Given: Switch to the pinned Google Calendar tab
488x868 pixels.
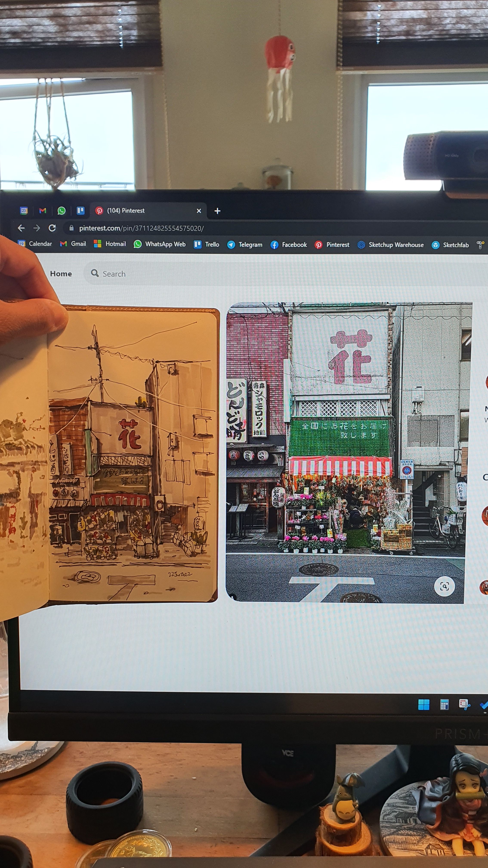Looking at the screenshot, I should pos(24,211).
